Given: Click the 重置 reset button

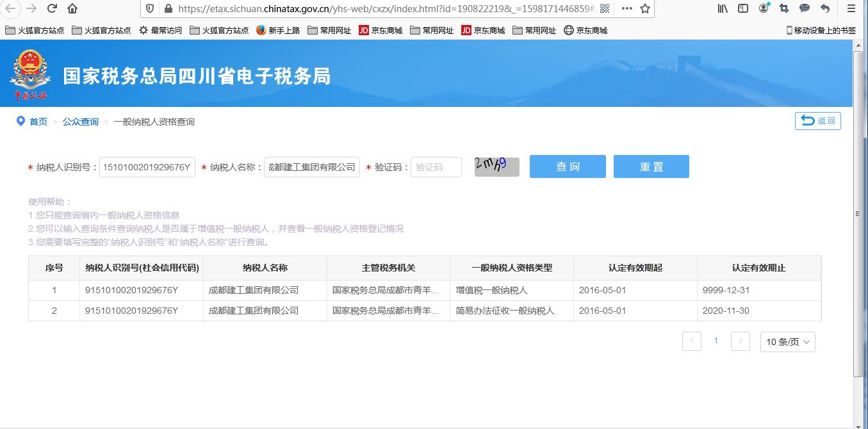Looking at the screenshot, I should coord(651,166).
